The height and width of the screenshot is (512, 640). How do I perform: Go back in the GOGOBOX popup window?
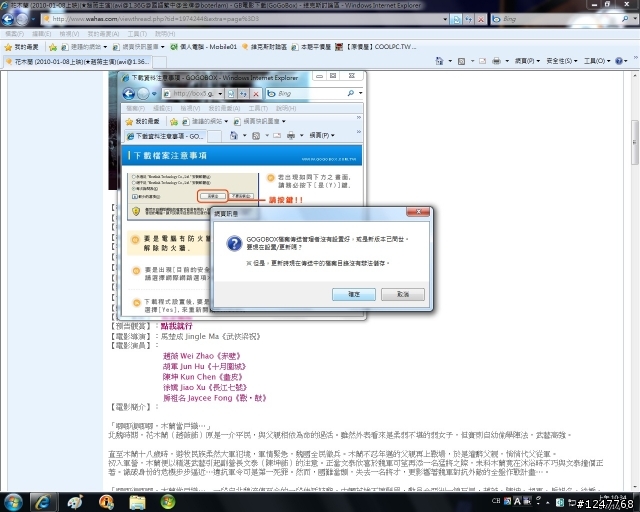[x=129, y=94]
